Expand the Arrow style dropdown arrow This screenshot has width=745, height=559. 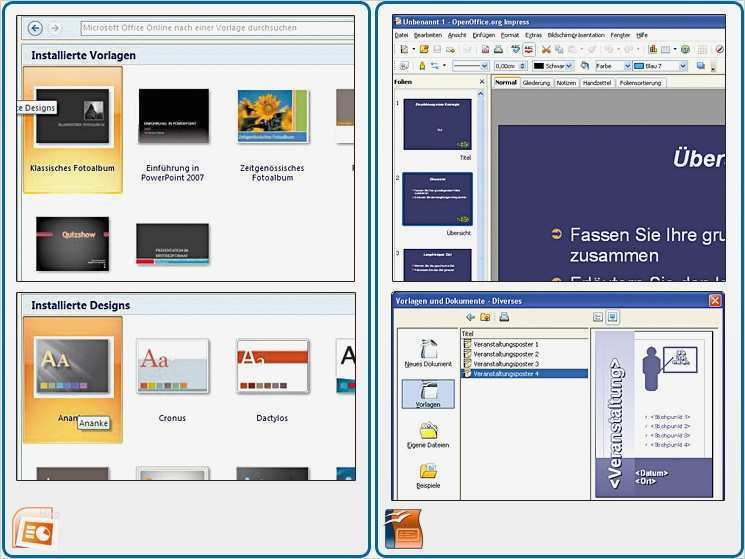click(444, 66)
